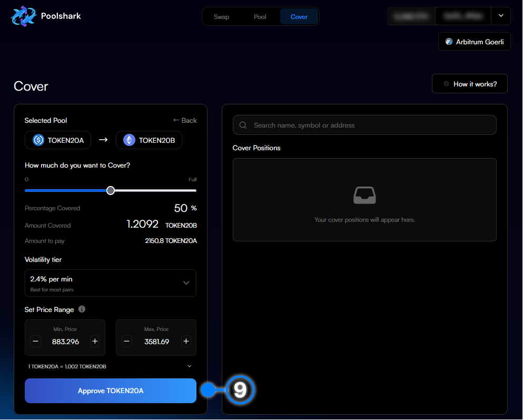523x420 pixels.
Task: Click the cover percentage slider handle
Action: pos(111,190)
